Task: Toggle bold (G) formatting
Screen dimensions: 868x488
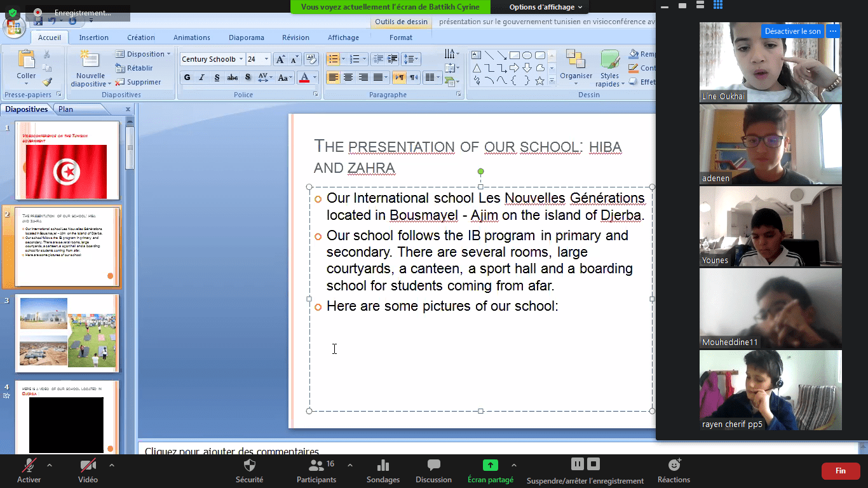Action: coord(187,78)
